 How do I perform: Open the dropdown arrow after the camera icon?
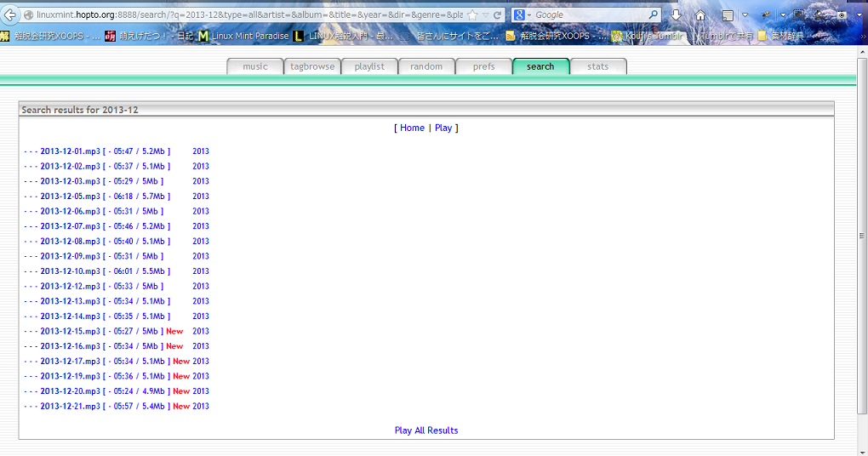click(x=859, y=15)
